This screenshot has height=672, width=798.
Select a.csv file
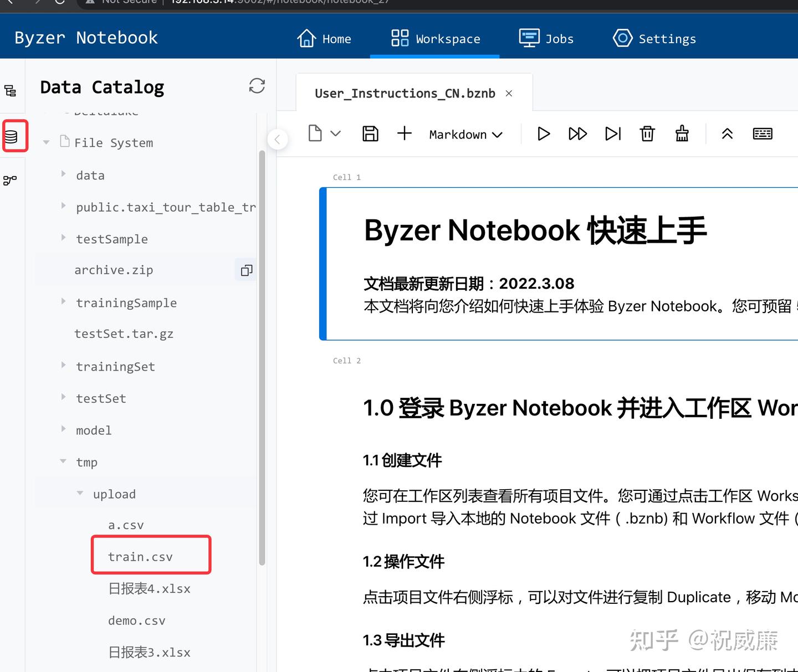[126, 525]
